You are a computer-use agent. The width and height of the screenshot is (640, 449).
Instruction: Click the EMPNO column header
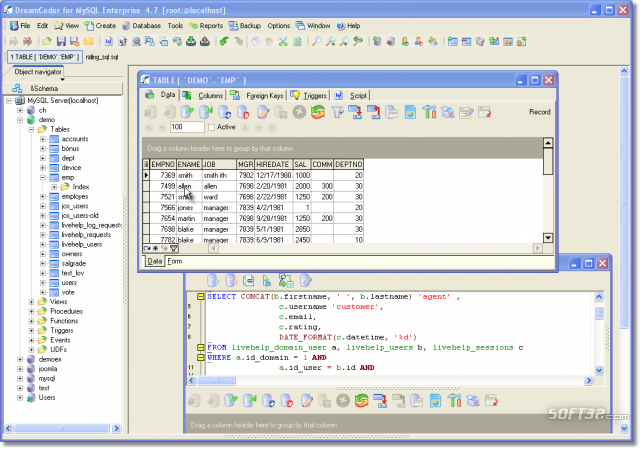coord(162,163)
